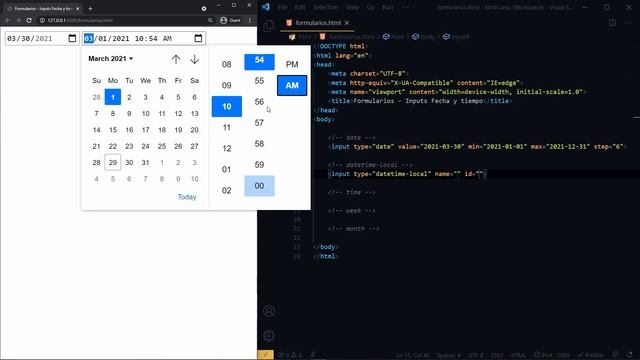Open the Run menu in VS Code
This screenshot has height=360, width=640.
coord(388,7)
